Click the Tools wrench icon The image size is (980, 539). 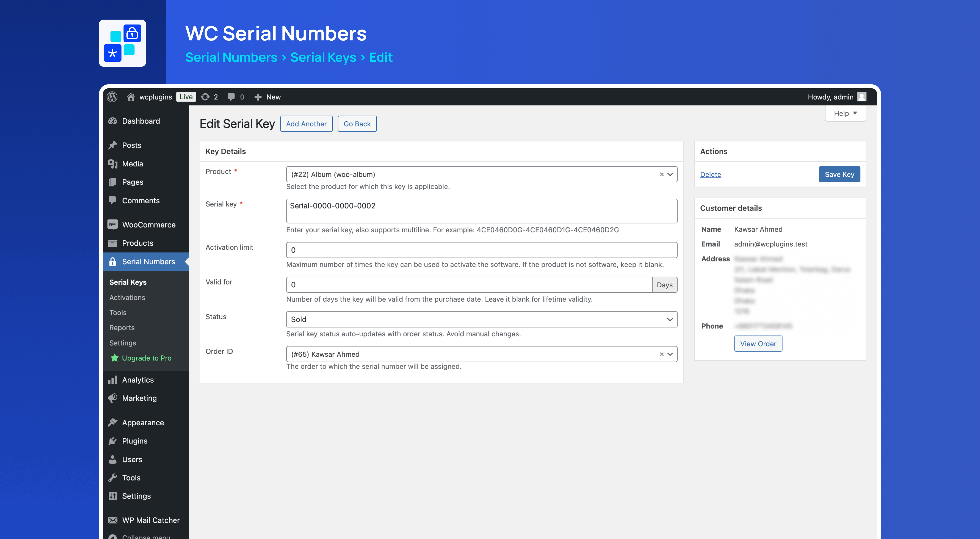(113, 477)
